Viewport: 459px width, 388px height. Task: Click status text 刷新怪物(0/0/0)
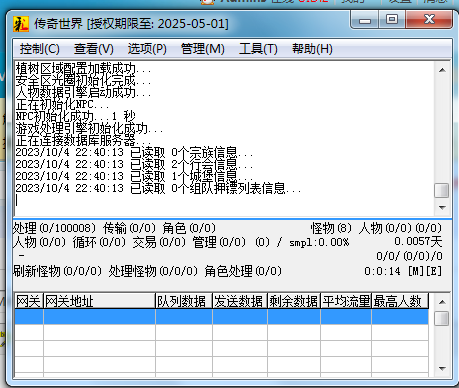point(57,271)
